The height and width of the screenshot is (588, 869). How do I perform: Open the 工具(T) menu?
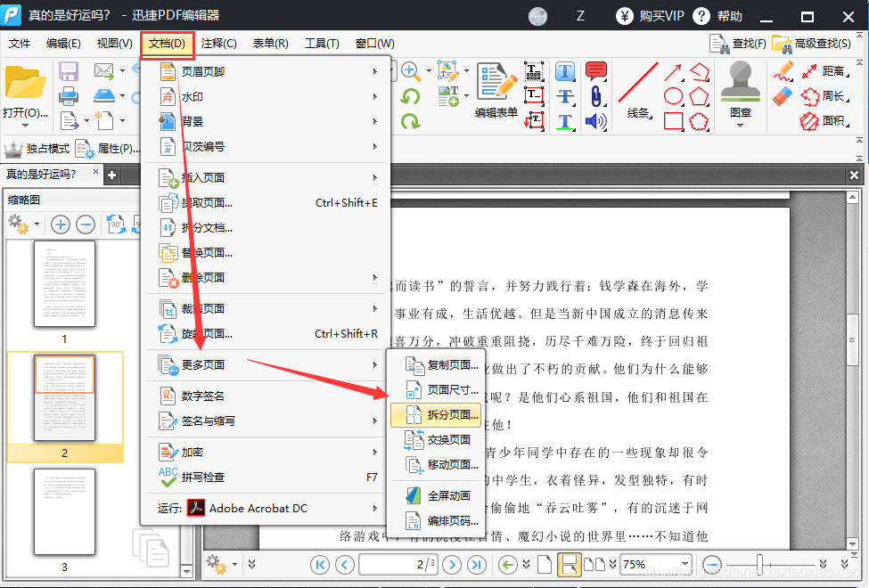click(322, 44)
